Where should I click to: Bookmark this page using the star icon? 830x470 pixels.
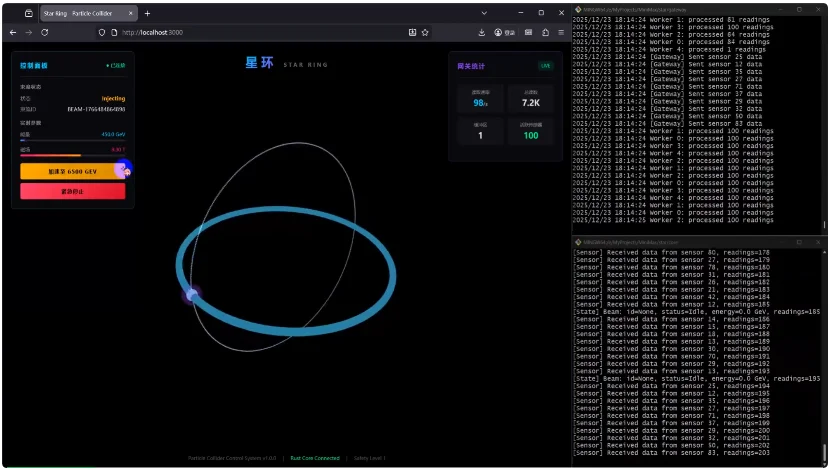tap(425, 32)
